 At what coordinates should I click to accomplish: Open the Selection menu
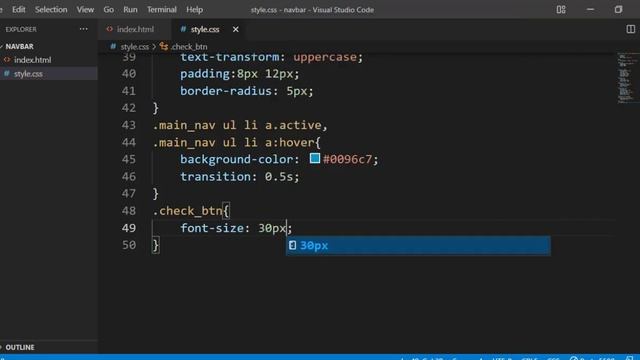click(51, 9)
